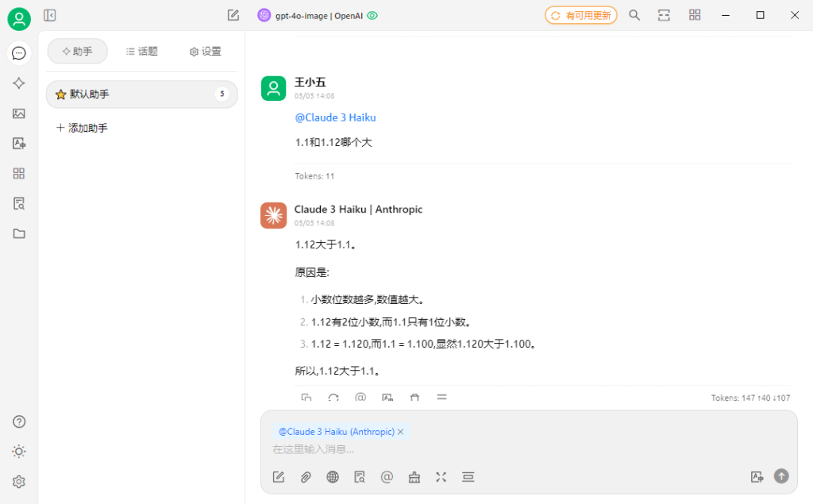Clear messages with broom icon
813x504 pixels.
coord(414,477)
